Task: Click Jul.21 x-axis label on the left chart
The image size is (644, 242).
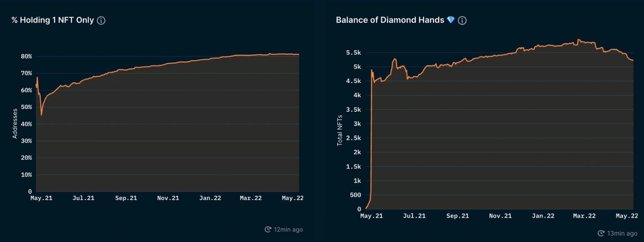Action: (x=84, y=198)
